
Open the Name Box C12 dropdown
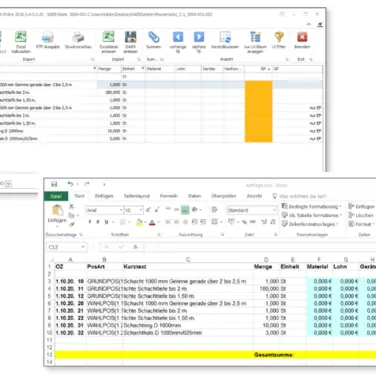pyautogui.click(x=83, y=247)
